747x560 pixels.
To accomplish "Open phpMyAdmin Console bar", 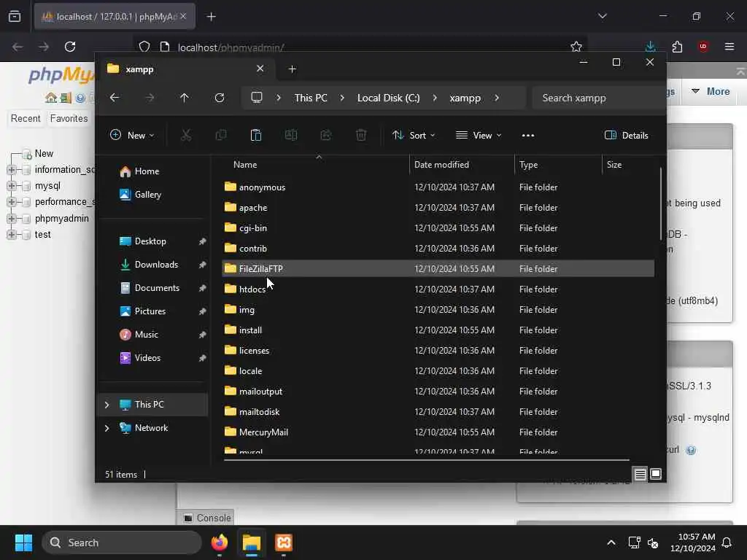I will [x=207, y=518].
